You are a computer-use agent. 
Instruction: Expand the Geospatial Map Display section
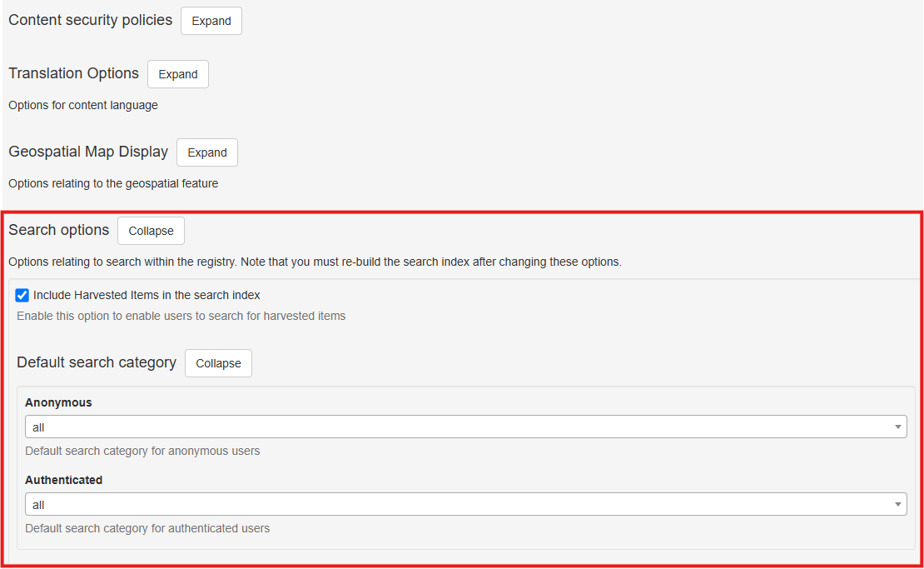(206, 152)
